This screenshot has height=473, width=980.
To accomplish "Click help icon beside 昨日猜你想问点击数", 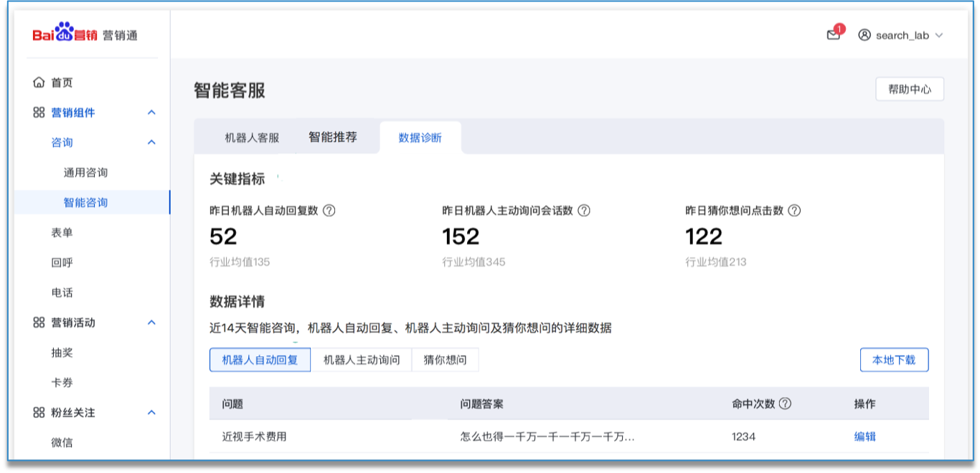I will coord(794,211).
